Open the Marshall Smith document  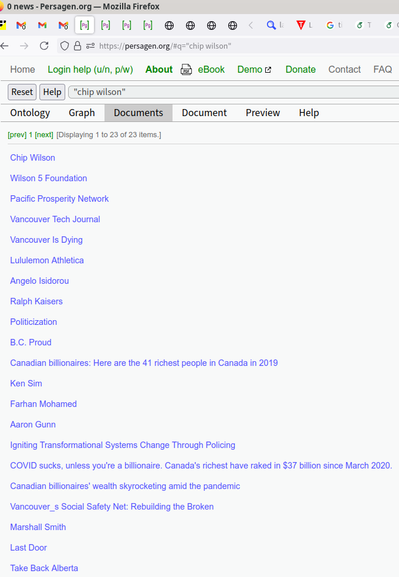coord(38,527)
